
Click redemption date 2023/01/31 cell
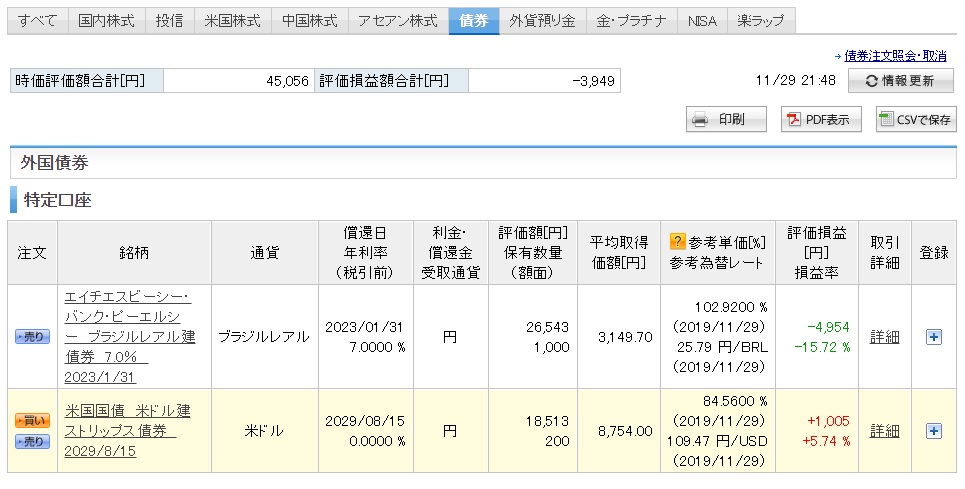365,327
